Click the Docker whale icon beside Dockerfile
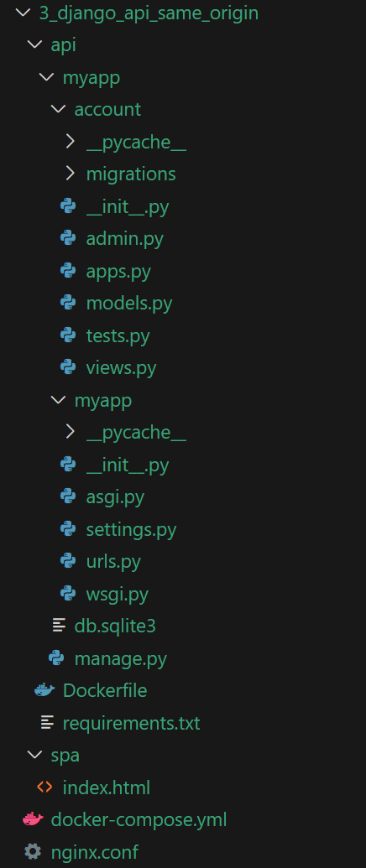This screenshot has height=868, width=366. (x=44, y=690)
